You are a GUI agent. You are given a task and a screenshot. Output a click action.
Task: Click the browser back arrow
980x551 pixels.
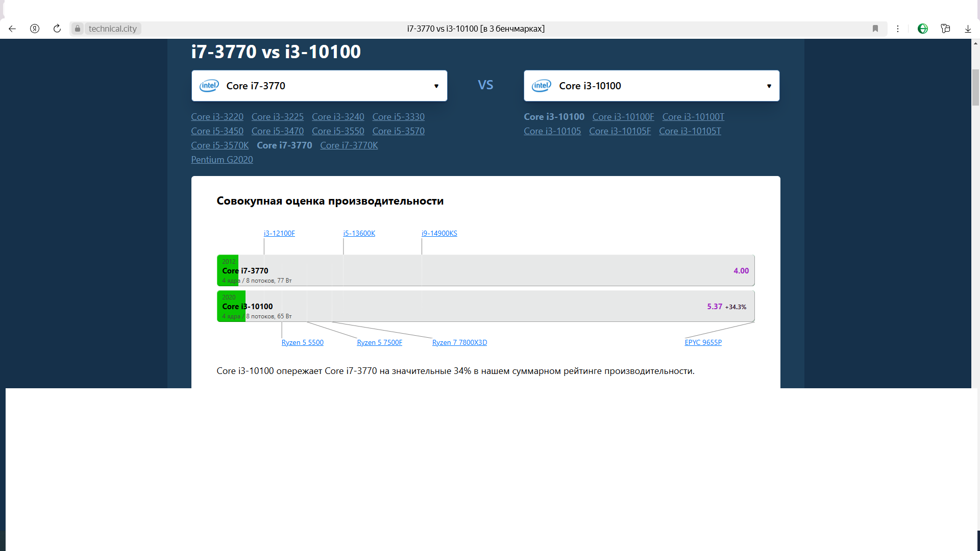(x=12, y=29)
